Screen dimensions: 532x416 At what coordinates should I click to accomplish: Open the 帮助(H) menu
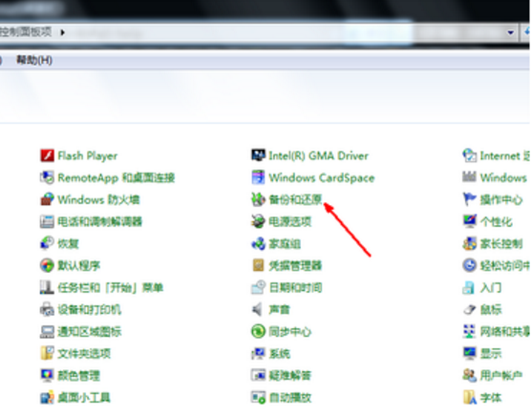(34, 60)
